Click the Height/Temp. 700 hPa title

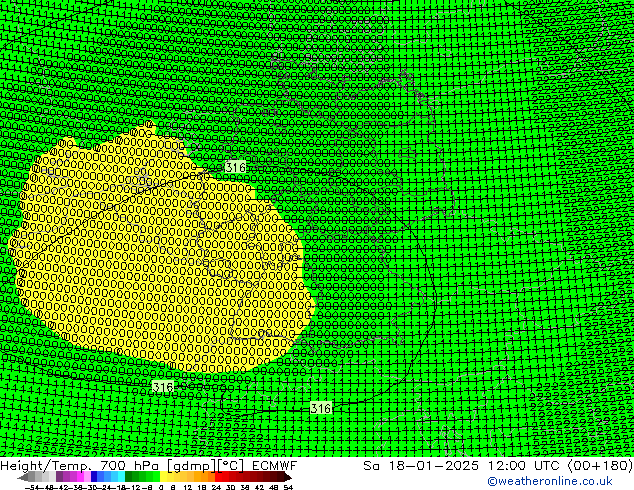click(x=81, y=466)
